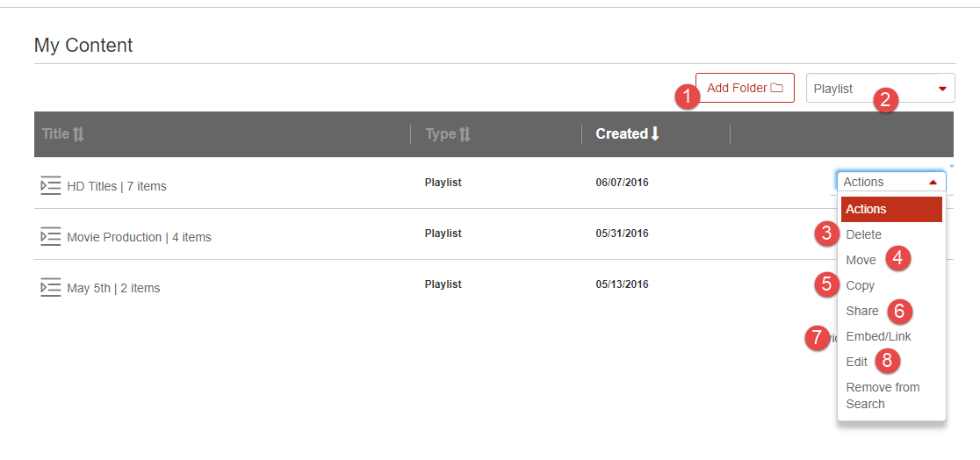Click the Add Folder button
Image resolution: width=980 pixels, height=460 pixels.
pyautogui.click(x=745, y=88)
